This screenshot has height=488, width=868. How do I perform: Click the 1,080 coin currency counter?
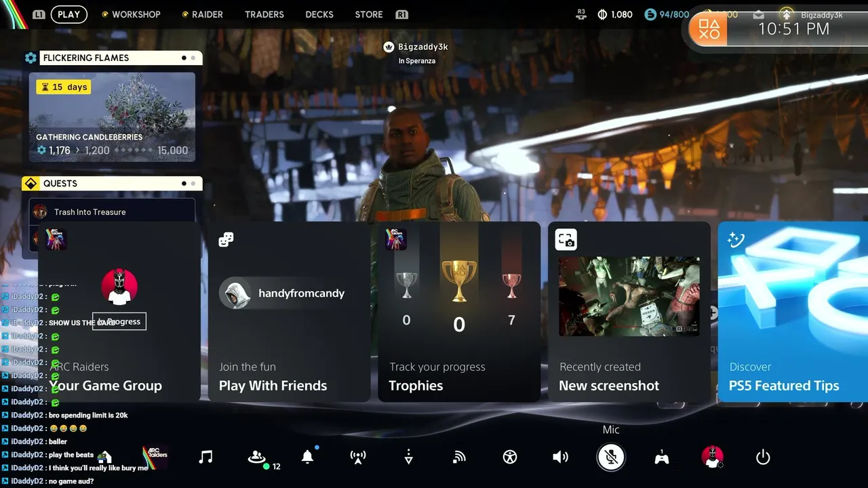pyautogui.click(x=614, y=14)
